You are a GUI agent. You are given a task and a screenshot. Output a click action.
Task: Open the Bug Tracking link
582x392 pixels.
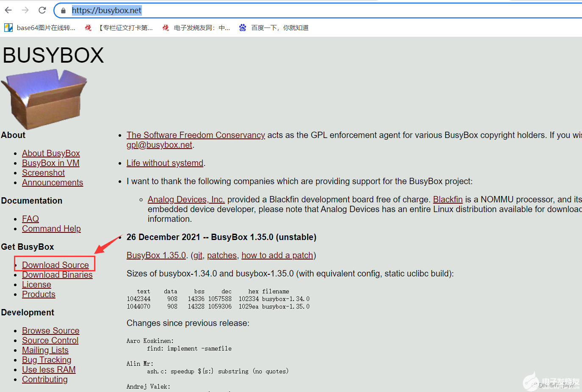(x=47, y=360)
